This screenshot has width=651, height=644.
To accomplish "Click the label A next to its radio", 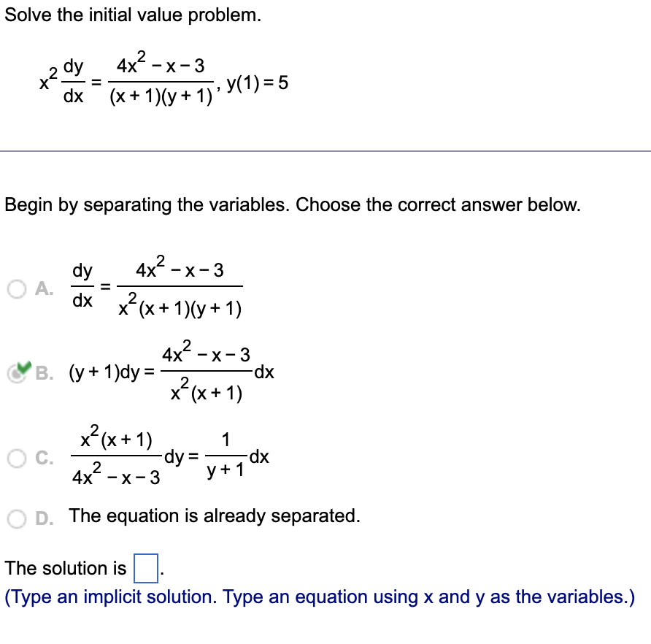I will point(44,289).
